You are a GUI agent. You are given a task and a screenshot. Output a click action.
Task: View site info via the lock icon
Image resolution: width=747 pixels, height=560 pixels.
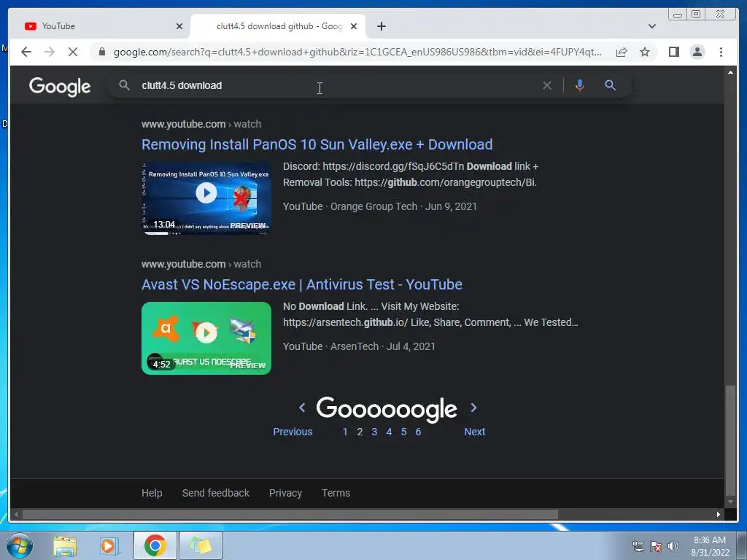(x=102, y=52)
